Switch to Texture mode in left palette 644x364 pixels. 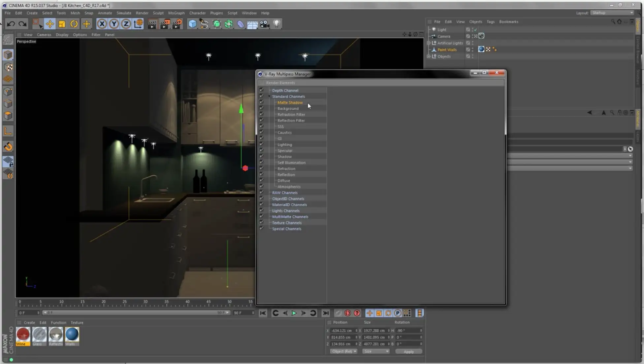8,67
